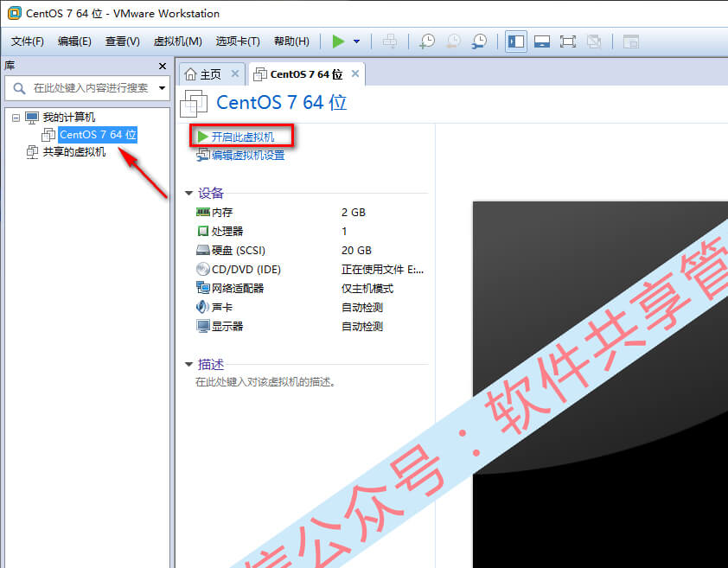Select the CD/DVD (IDE) device label

click(x=246, y=270)
